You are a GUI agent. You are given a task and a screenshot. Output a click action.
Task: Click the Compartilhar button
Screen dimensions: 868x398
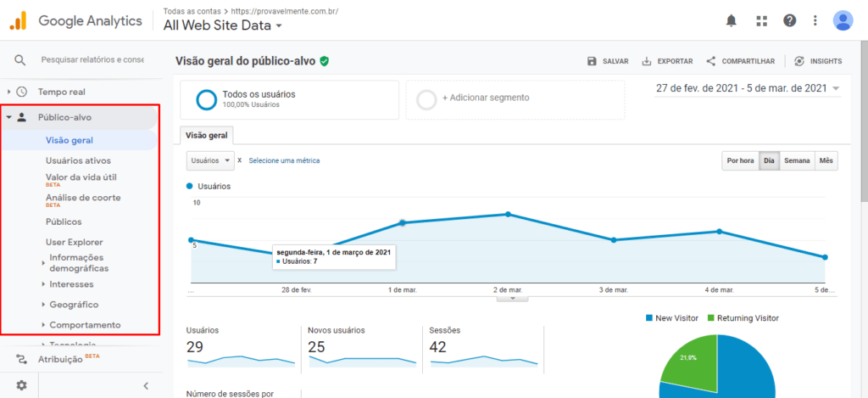tap(741, 61)
